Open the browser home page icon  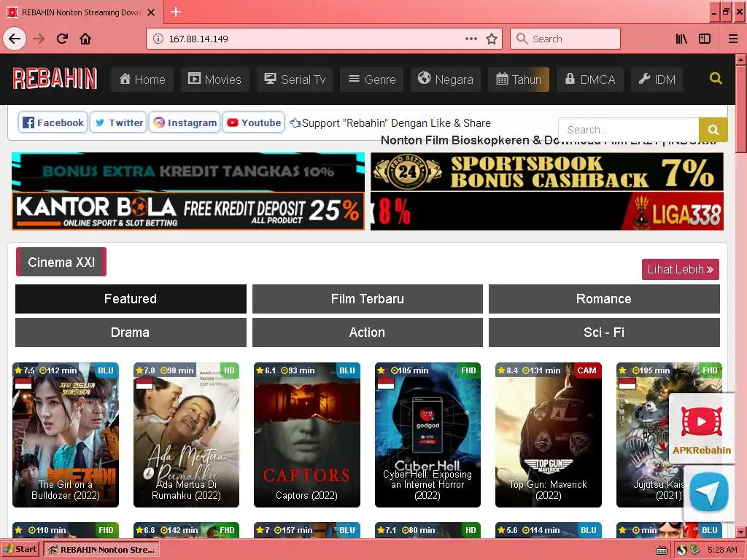pos(85,39)
